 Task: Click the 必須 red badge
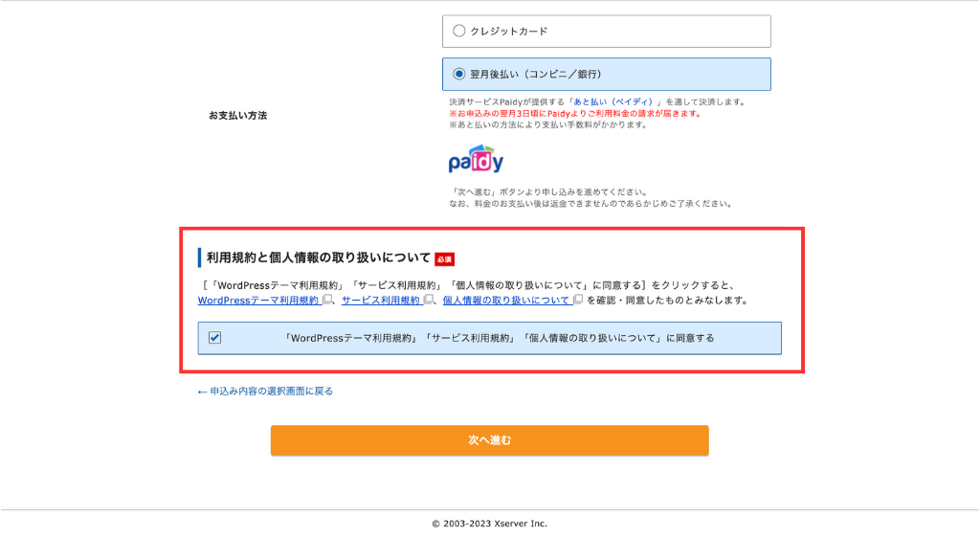444,259
